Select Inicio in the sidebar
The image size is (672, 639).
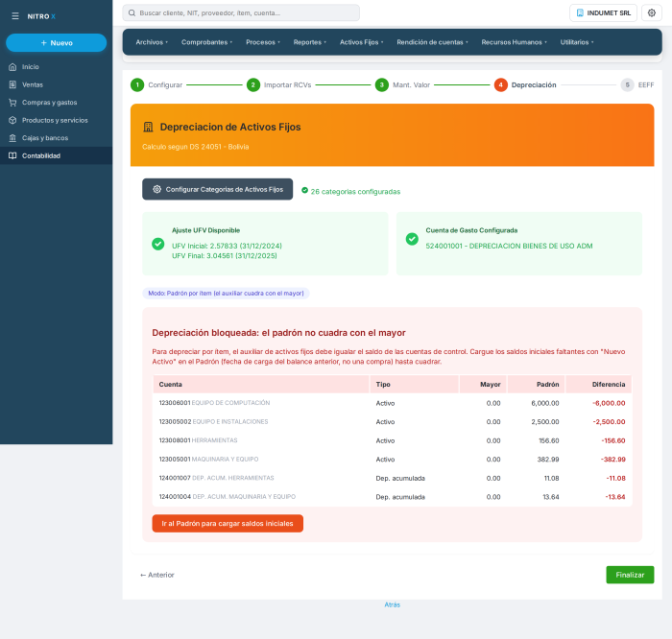(x=56, y=67)
